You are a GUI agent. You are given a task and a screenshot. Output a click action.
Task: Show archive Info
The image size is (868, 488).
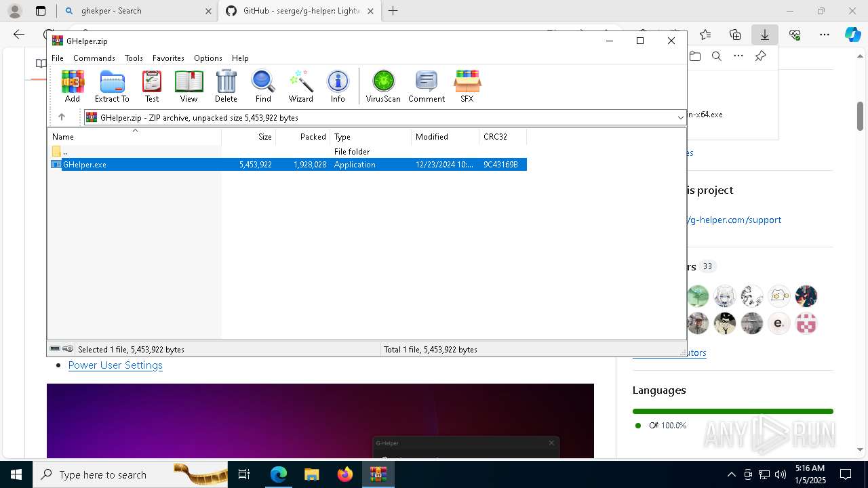(338, 86)
